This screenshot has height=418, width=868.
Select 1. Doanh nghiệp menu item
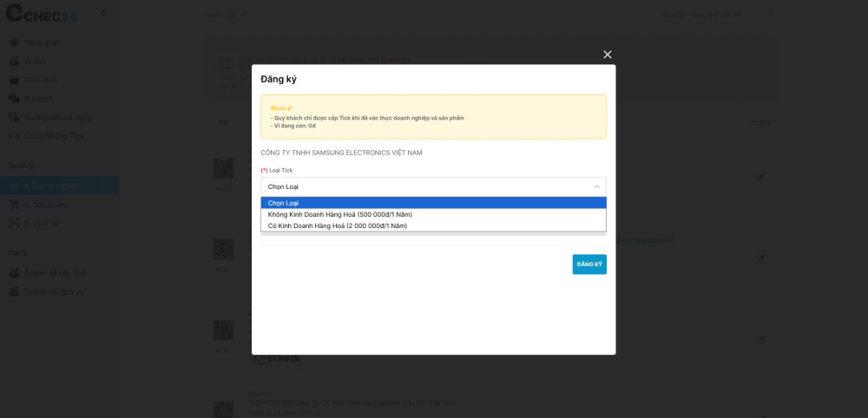(x=52, y=186)
